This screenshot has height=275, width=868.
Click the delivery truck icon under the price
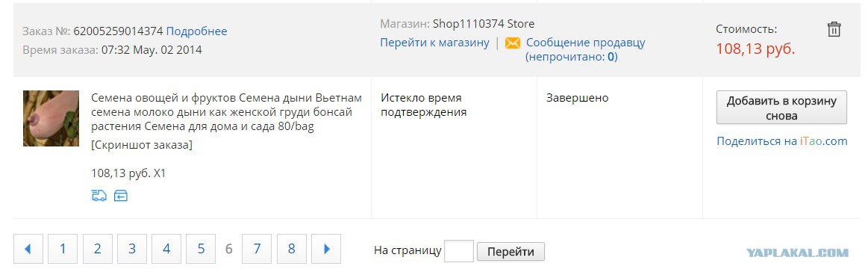[99, 195]
